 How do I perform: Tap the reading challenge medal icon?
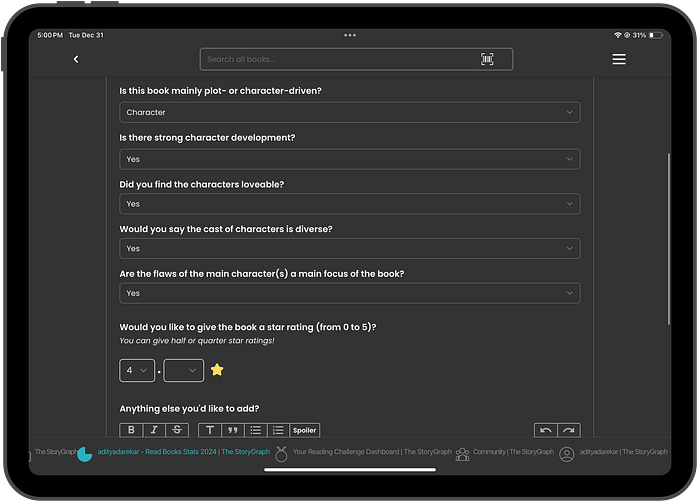(281, 454)
